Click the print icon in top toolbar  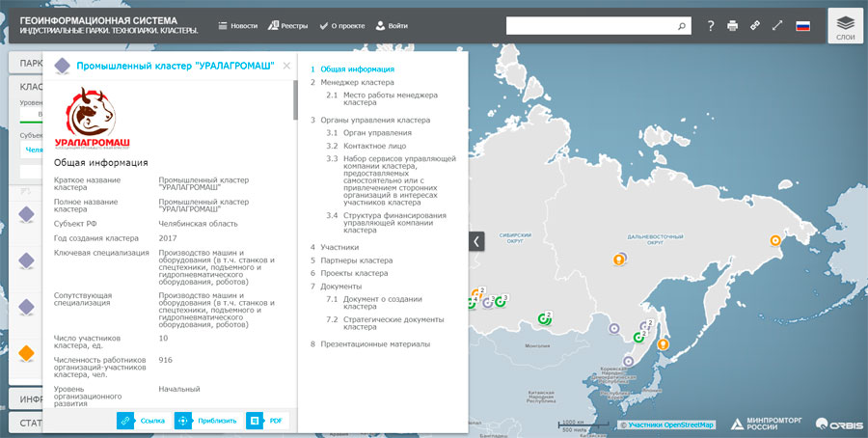click(x=732, y=26)
